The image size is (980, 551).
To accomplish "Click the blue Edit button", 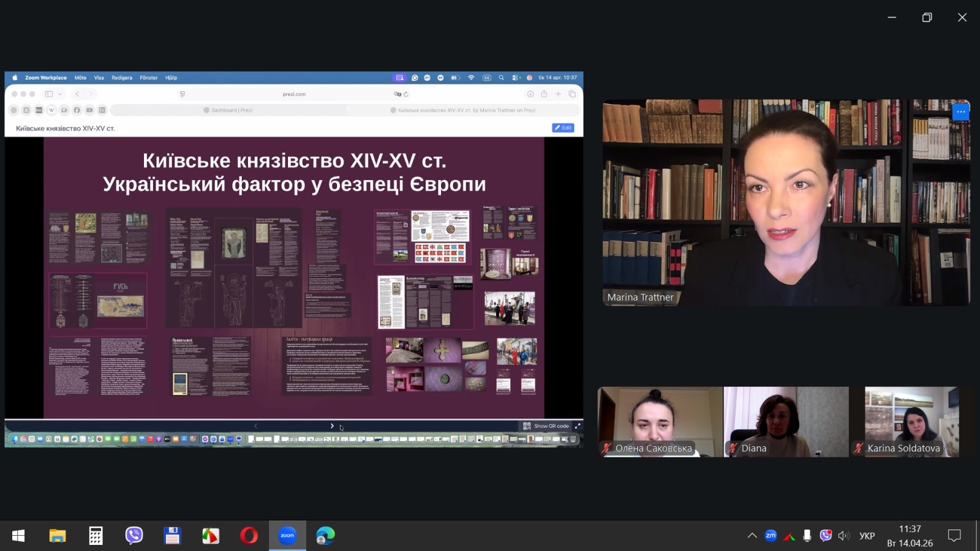I will [x=563, y=128].
